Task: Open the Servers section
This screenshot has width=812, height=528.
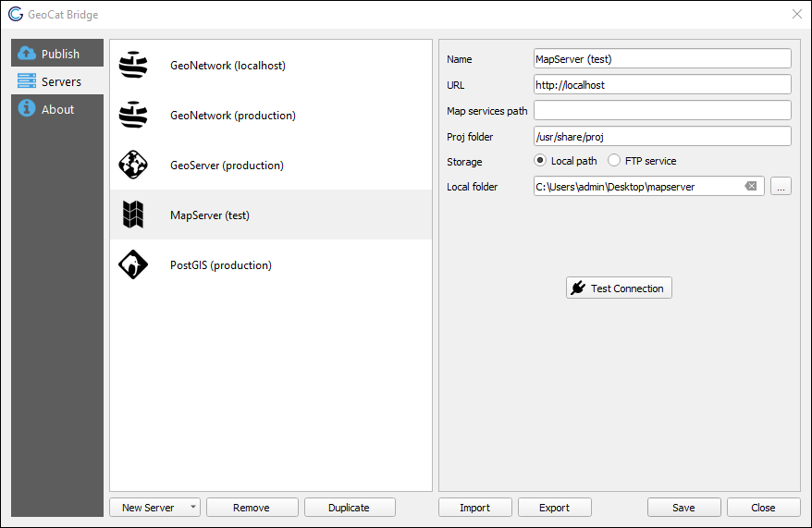Action: pos(57,80)
